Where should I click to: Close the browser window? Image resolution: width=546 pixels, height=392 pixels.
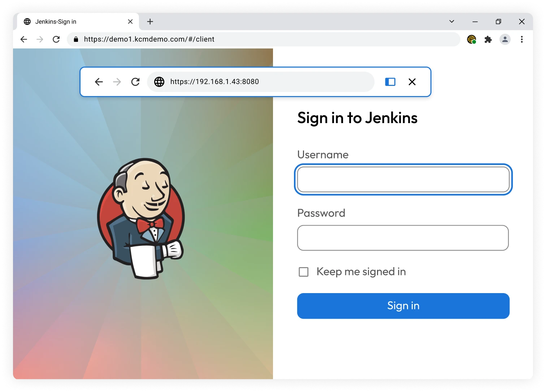(x=522, y=22)
